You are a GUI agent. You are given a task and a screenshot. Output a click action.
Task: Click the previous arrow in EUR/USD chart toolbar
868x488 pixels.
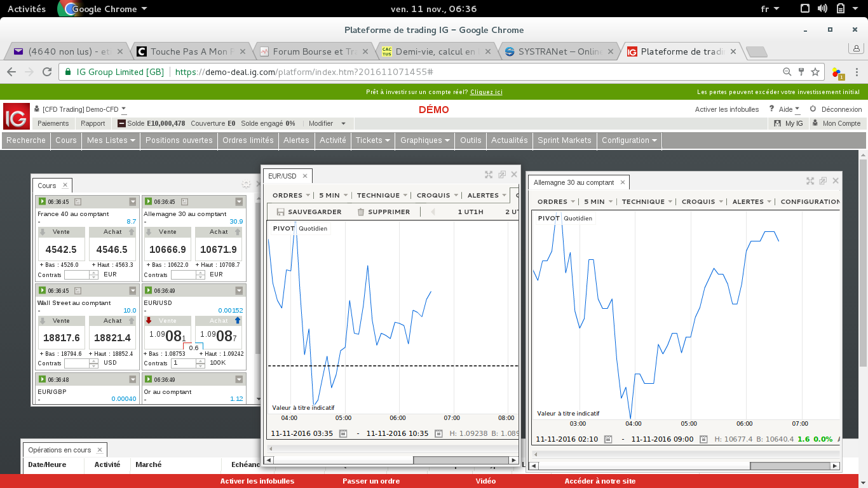(433, 212)
